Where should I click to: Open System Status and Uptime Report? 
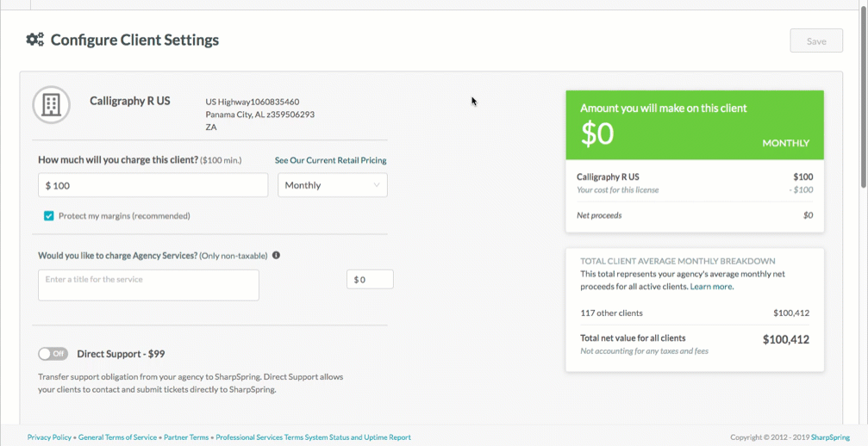click(x=359, y=437)
